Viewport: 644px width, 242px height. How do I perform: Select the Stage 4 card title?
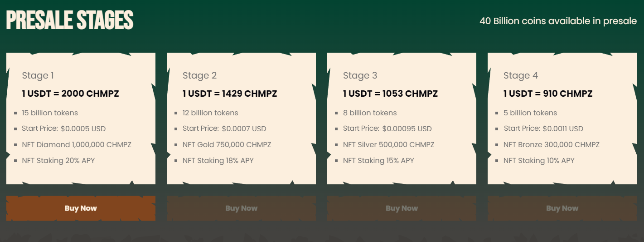point(521,75)
